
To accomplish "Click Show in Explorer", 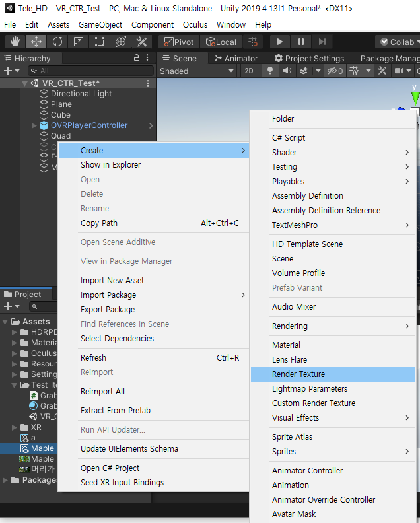I will click(x=154, y=165).
